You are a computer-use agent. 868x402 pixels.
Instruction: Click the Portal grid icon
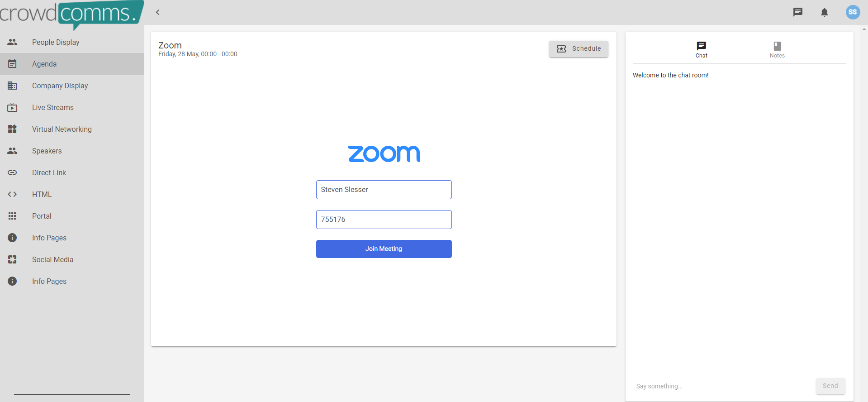[12, 216]
